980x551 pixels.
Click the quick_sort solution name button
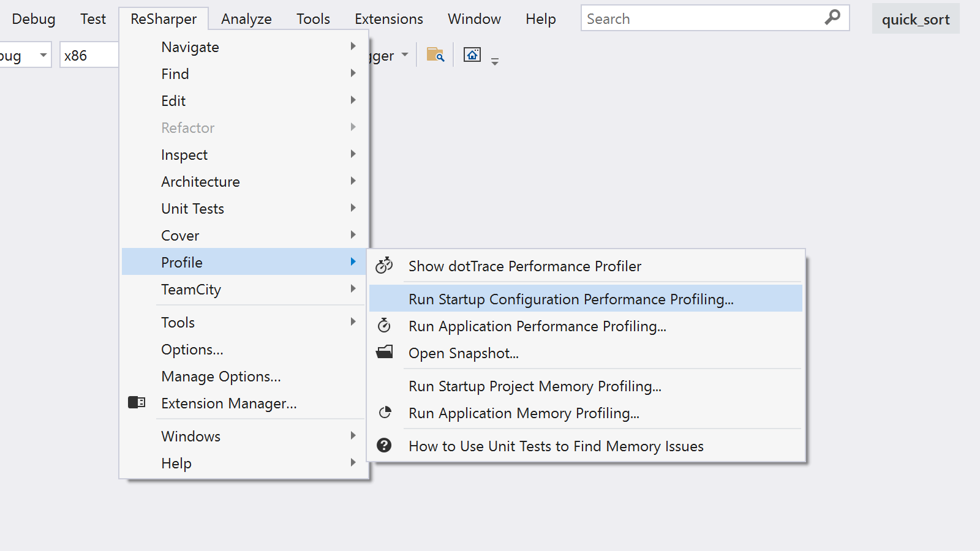click(x=916, y=19)
